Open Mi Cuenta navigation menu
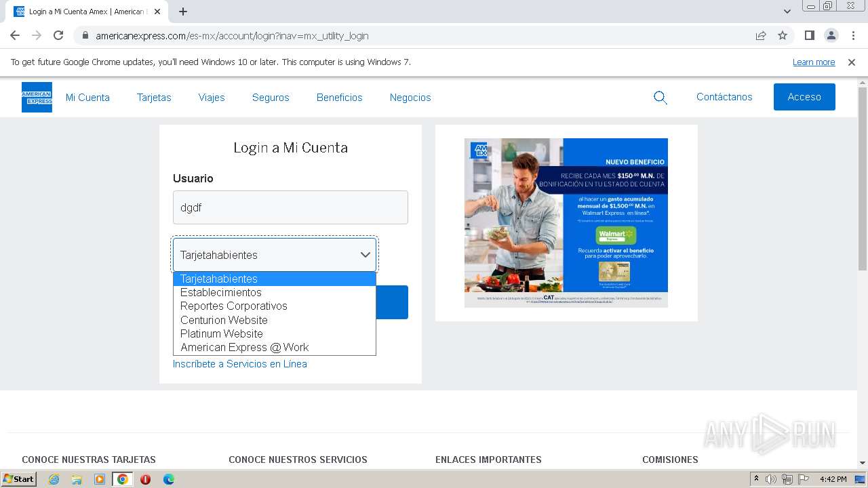The width and height of the screenshot is (868, 488). [87, 98]
